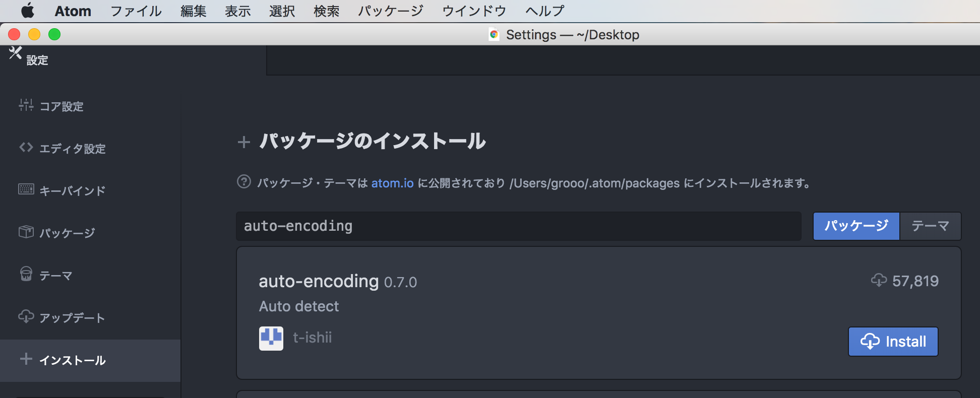This screenshot has width=980, height=398.
Task: Open the ウインドウ menu
Action: tap(474, 11)
